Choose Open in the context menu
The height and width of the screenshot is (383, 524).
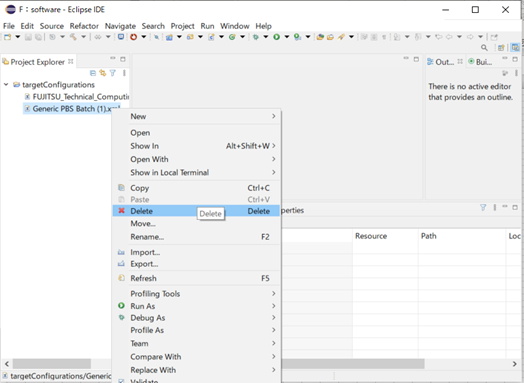pos(196,133)
